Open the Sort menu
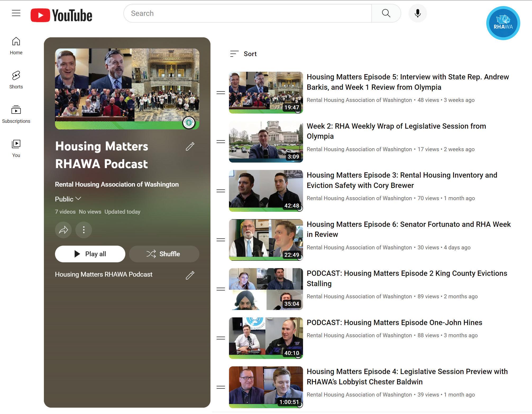This screenshot has width=532, height=414. [x=243, y=54]
